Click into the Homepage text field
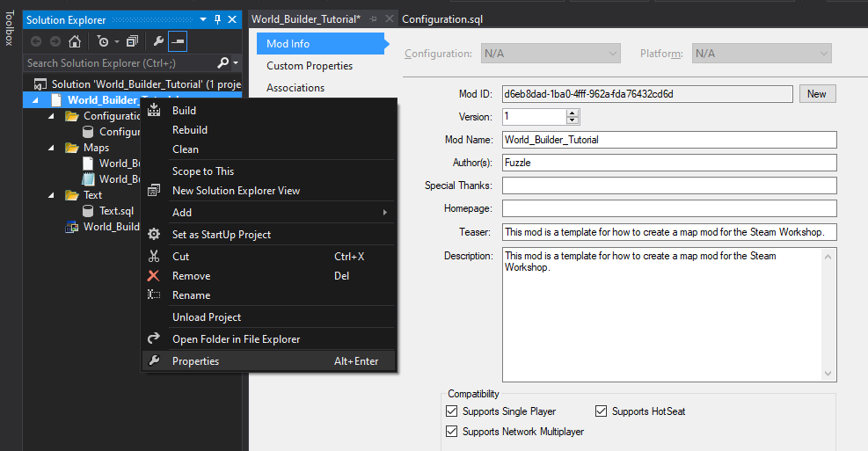 pyautogui.click(x=669, y=208)
